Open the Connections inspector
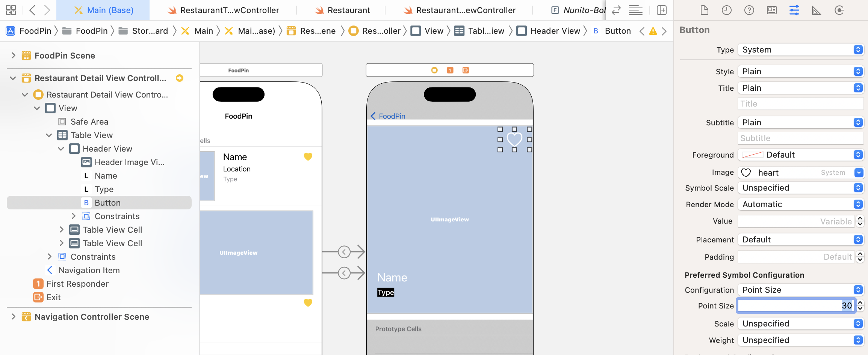The image size is (868, 355). 839,10
